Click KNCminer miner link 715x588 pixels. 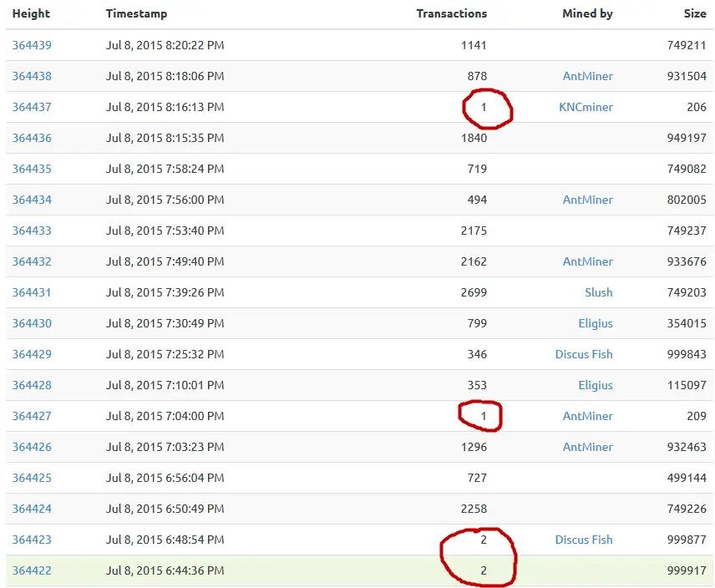(x=586, y=107)
